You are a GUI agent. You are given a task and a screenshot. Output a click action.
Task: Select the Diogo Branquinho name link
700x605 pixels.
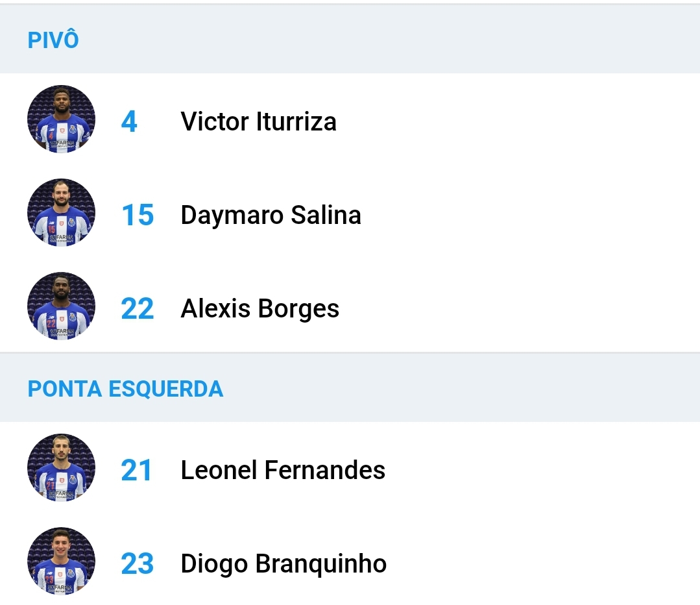click(x=284, y=563)
